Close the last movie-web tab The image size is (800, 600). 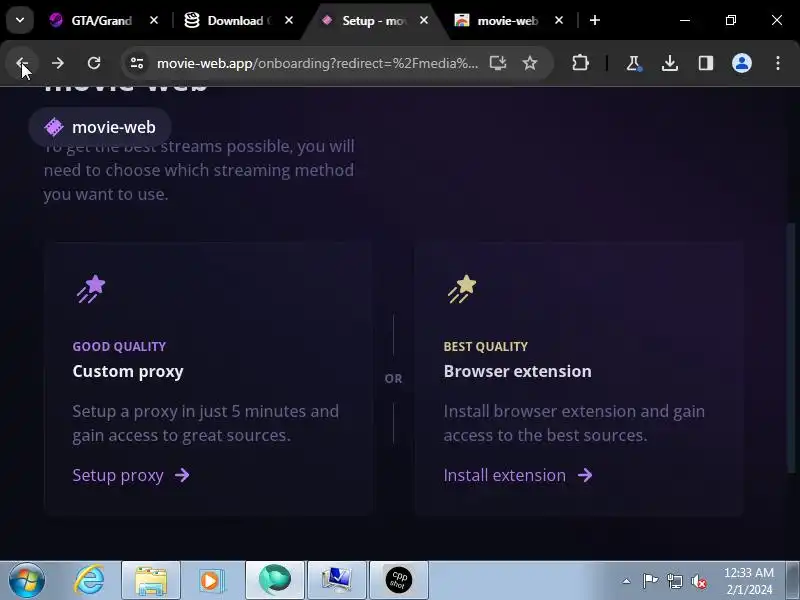pos(559,20)
